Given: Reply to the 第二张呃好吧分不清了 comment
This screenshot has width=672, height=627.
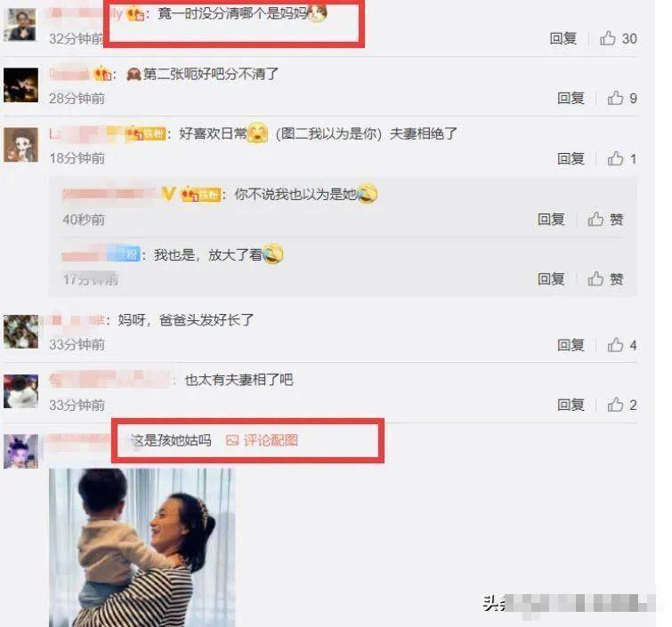Looking at the screenshot, I should [571, 98].
